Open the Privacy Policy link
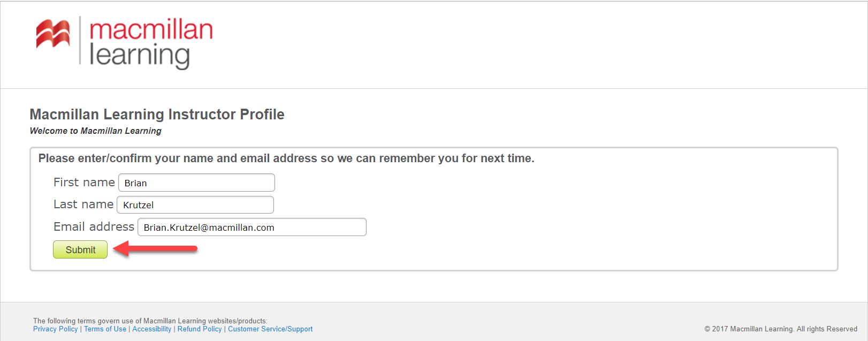This screenshot has height=341, width=868. click(56, 329)
